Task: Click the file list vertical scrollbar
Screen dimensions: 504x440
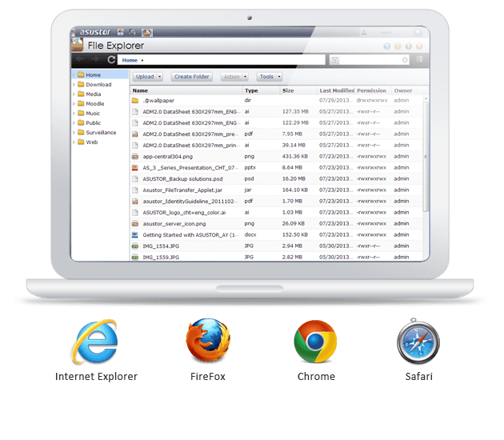Action: coord(426,157)
